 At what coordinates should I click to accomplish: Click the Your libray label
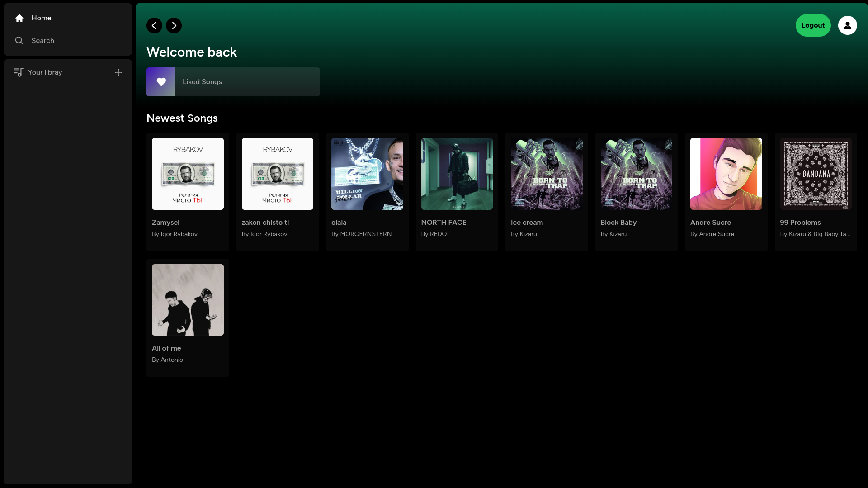[x=45, y=72]
